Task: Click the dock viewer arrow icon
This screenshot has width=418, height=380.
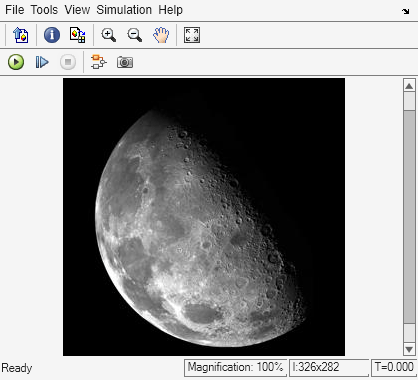Action: click(x=405, y=11)
